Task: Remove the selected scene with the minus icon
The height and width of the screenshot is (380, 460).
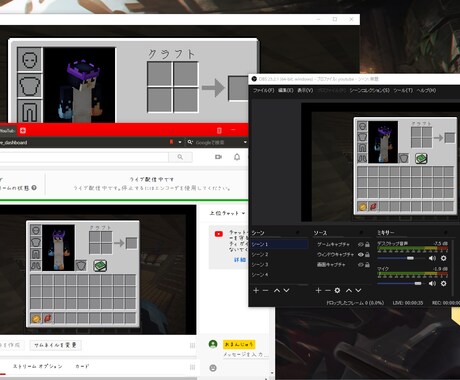Action: (x=265, y=291)
